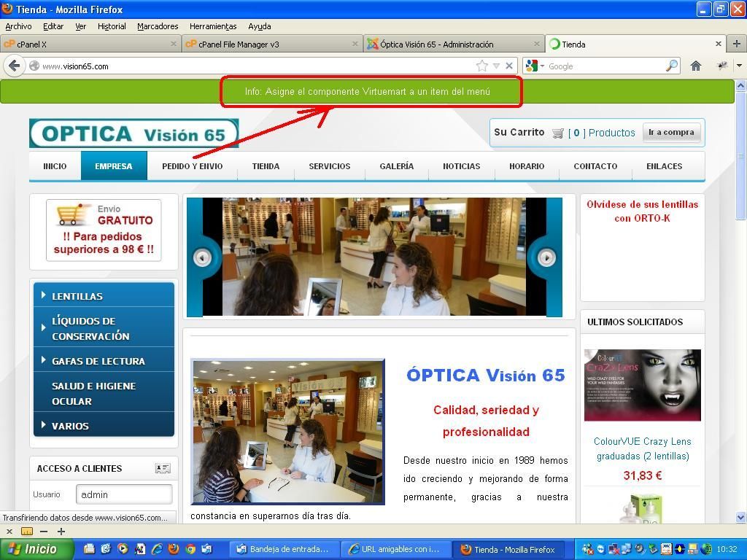Open the Marcadores menu
The height and width of the screenshot is (560, 747).
coord(158,26)
